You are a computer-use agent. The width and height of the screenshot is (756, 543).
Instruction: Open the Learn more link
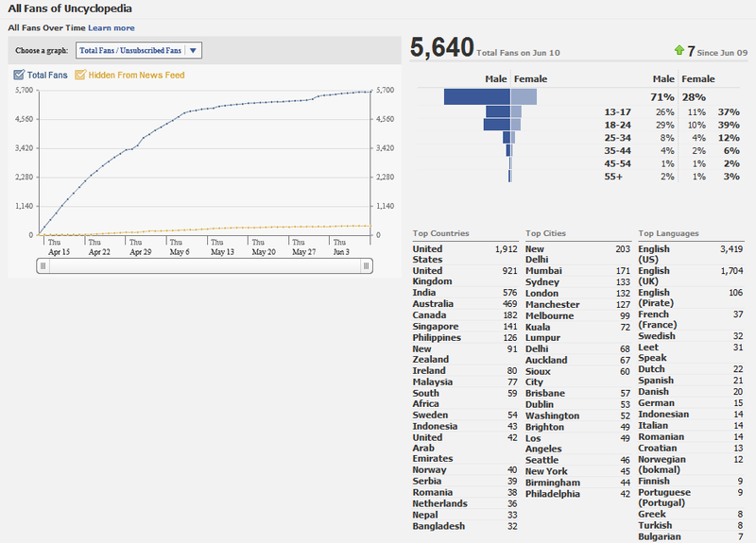pyautogui.click(x=111, y=28)
